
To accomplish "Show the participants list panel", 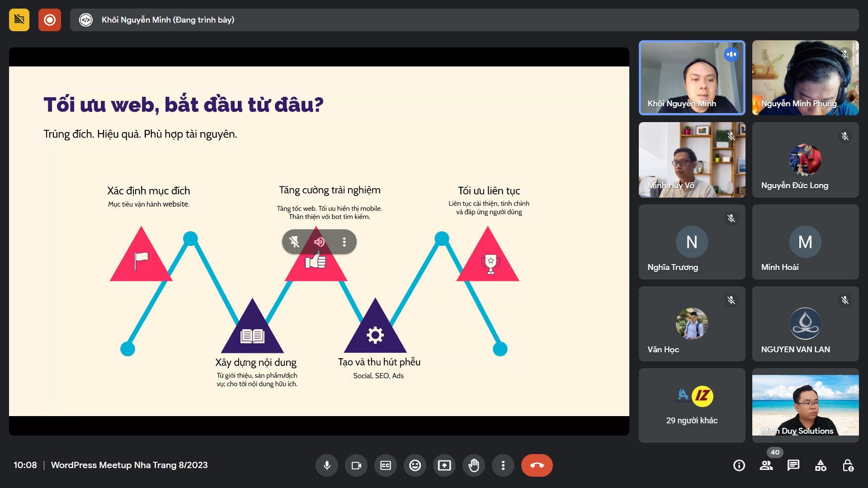I will click(766, 465).
